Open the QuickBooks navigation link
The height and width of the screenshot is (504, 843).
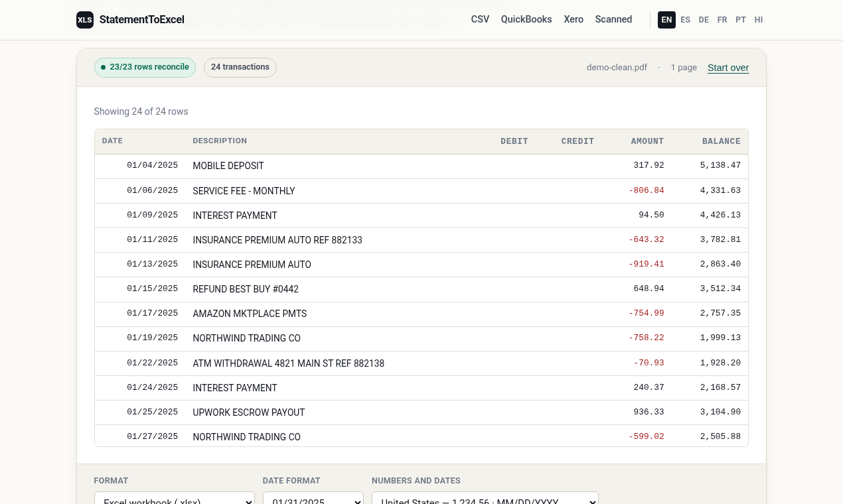point(526,19)
